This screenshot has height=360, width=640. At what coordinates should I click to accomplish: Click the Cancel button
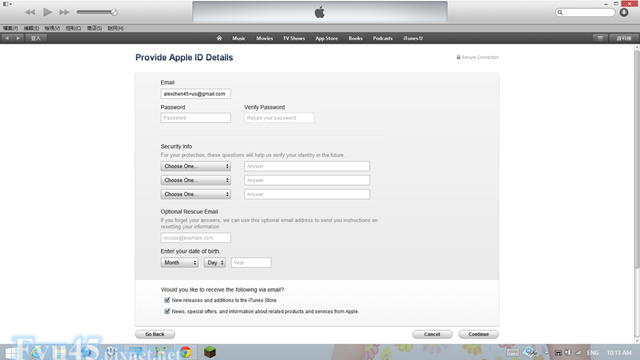tap(432, 334)
